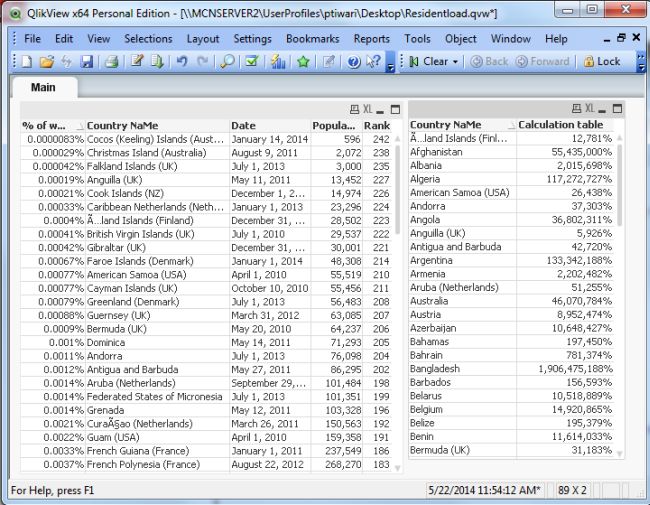Click the Save floppy disk icon

tap(87, 62)
